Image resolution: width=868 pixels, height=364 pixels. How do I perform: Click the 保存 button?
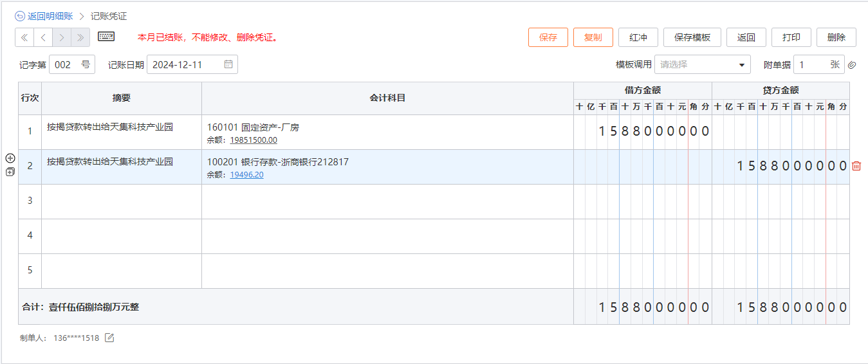pos(548,37)
